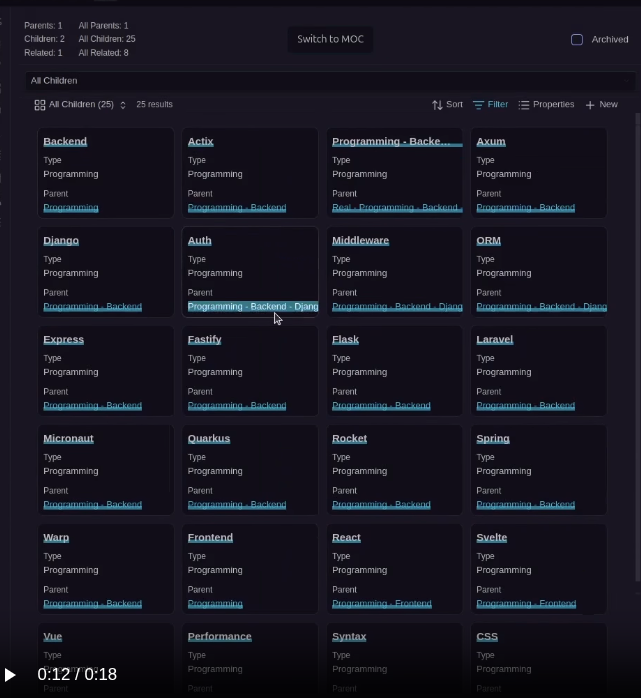The height and width of the screenshot is (698, 641).
Task: Follow Svelte card's Programming - Frontend parent link
Action: pyautogui.click(x=526, y=604)
